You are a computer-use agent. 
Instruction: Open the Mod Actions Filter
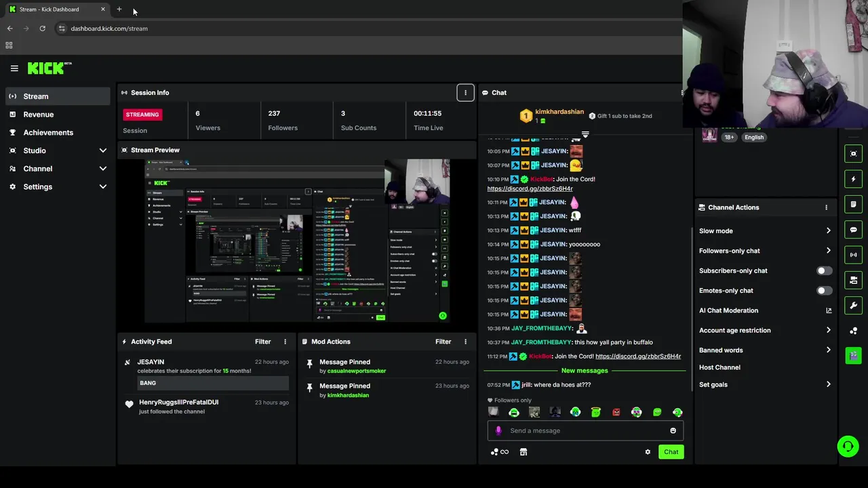point(443,342)
